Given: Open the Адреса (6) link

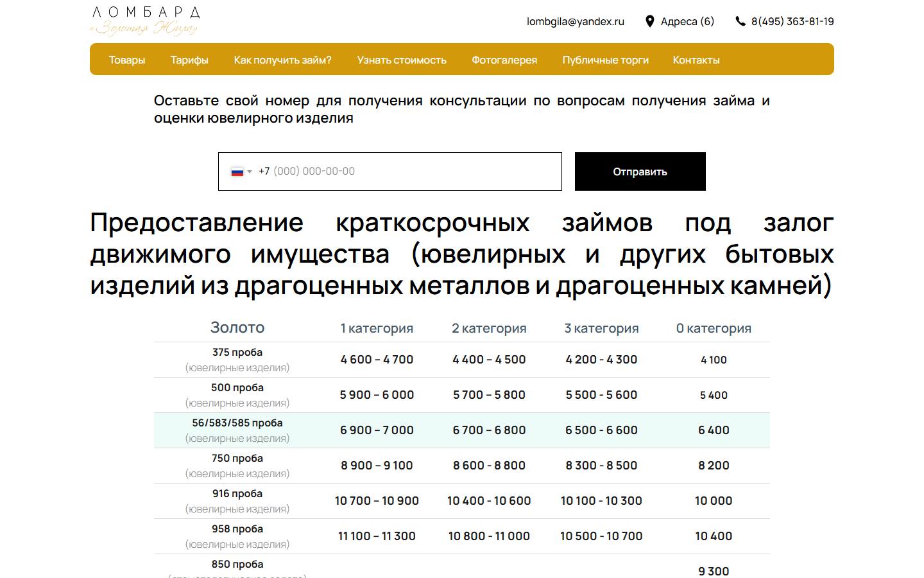Looking at the screenshot, I should tap(687, 21).
